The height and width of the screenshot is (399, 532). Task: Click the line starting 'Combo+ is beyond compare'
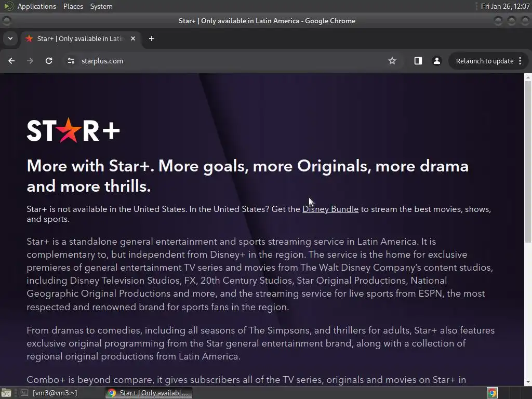246,380
